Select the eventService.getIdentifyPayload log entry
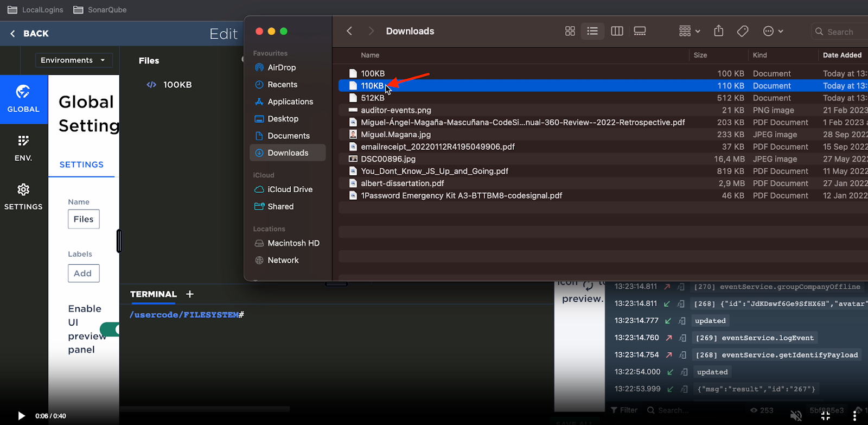The image size is (868, 425). click(x=777, y=355)
